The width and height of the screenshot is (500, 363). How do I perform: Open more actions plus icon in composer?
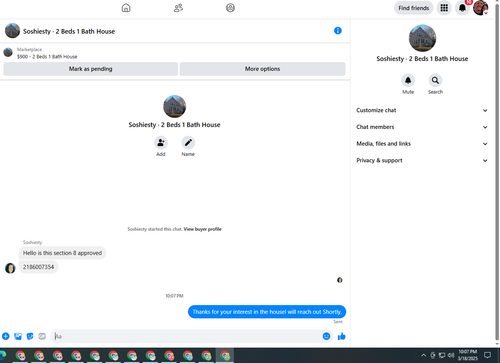6,336
